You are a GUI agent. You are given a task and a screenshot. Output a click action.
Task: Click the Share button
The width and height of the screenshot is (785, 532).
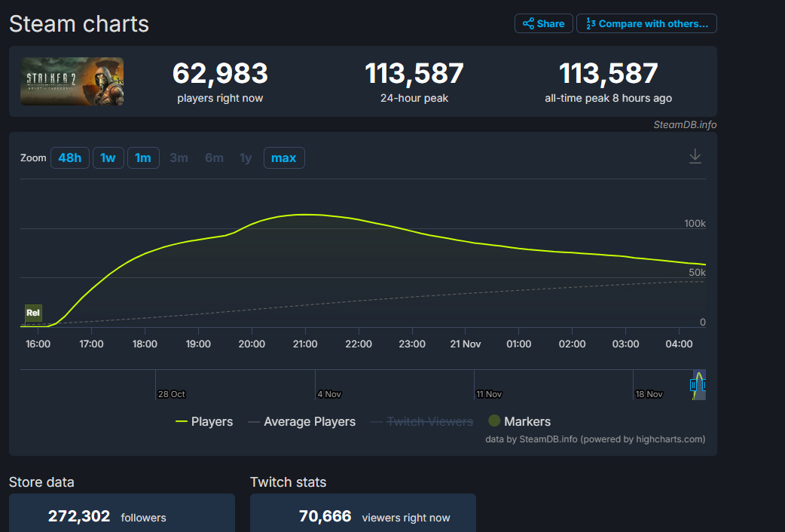pos(544,23)
